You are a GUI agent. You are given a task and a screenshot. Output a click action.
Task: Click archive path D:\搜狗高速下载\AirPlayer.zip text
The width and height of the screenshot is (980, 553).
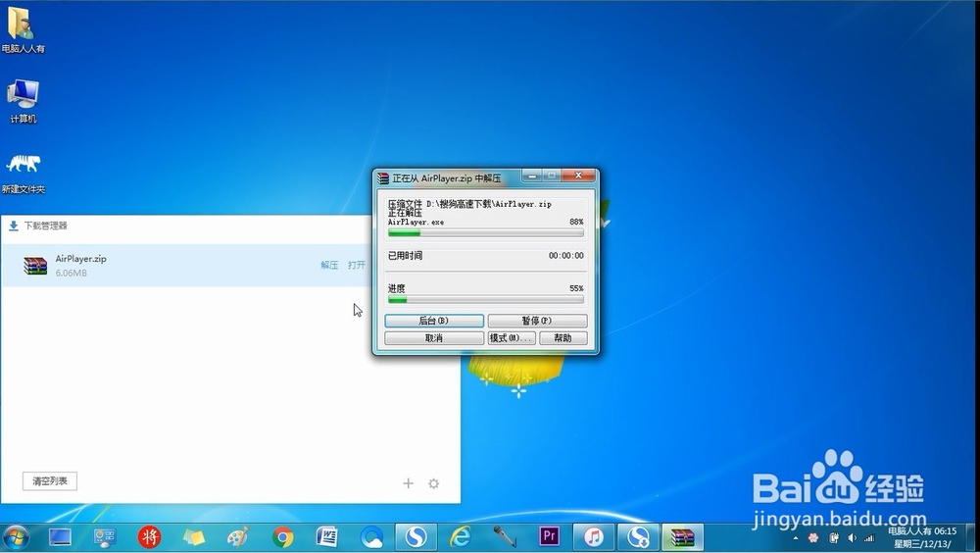pos(489,204)
